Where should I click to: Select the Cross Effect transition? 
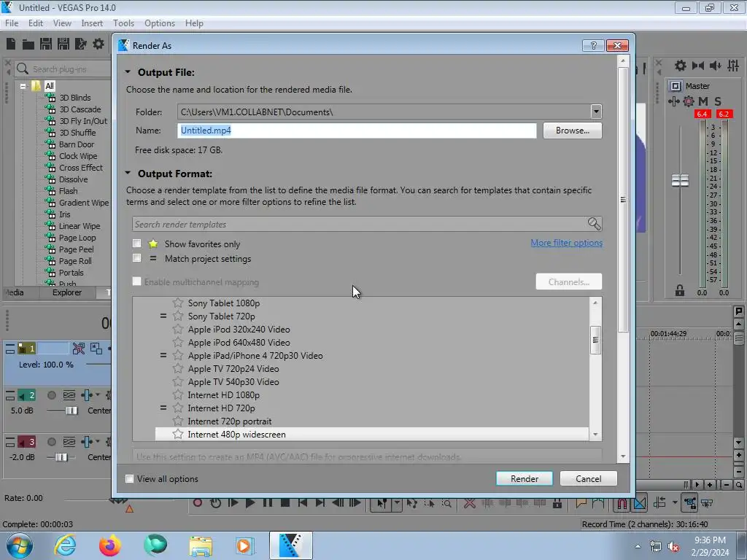tap(80, 168)
